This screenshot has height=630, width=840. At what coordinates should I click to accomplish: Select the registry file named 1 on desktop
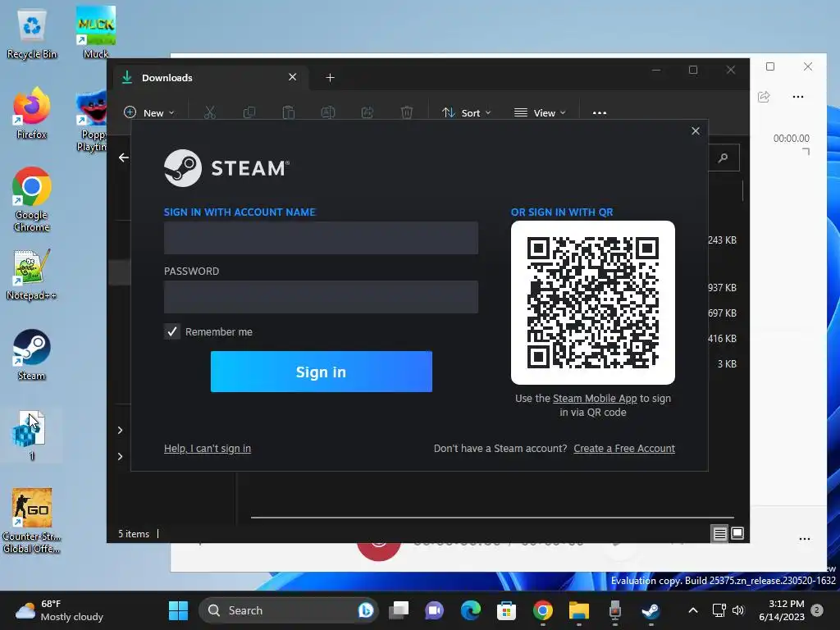tap(32, 435)
